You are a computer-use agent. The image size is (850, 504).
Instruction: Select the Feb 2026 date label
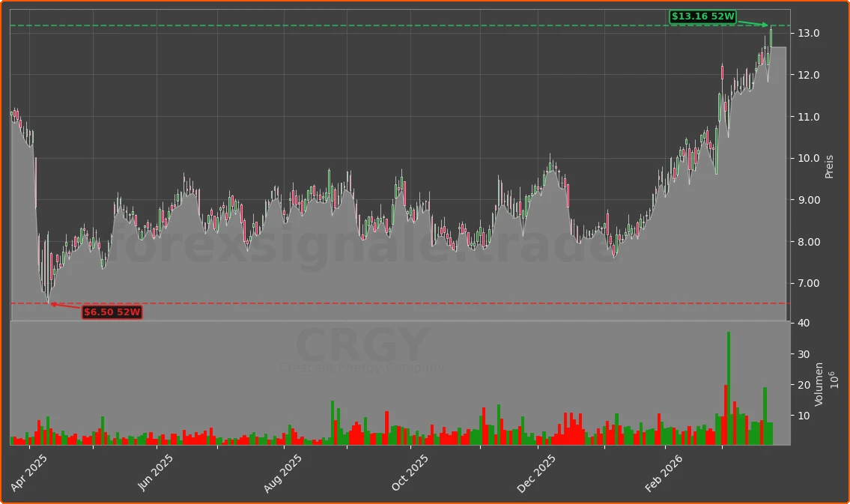click(664, 473)
